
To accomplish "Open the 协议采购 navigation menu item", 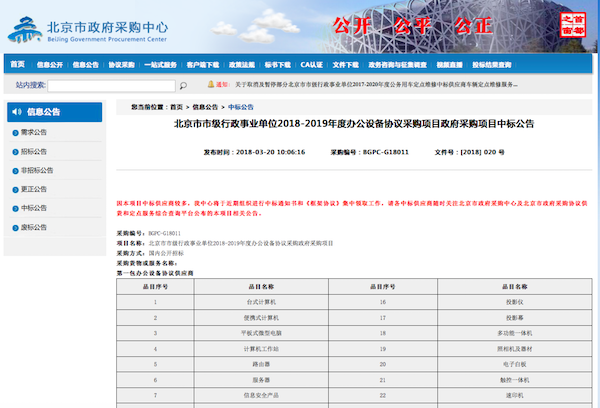I will pos(121,64).
